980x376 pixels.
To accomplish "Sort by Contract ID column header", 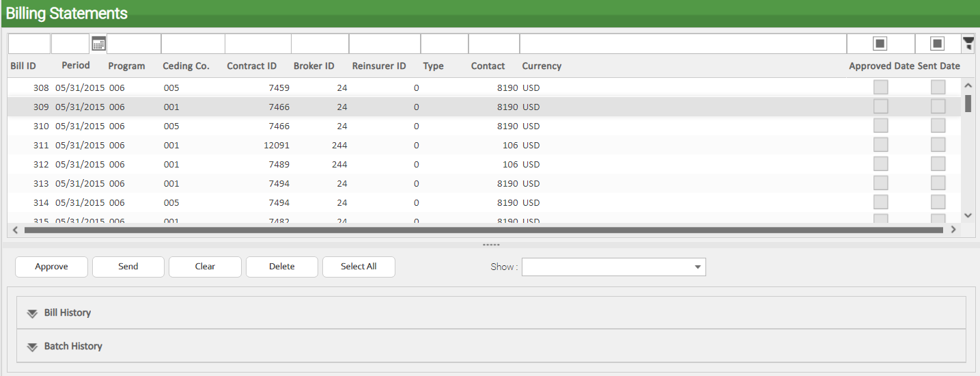I will (251, 66).
